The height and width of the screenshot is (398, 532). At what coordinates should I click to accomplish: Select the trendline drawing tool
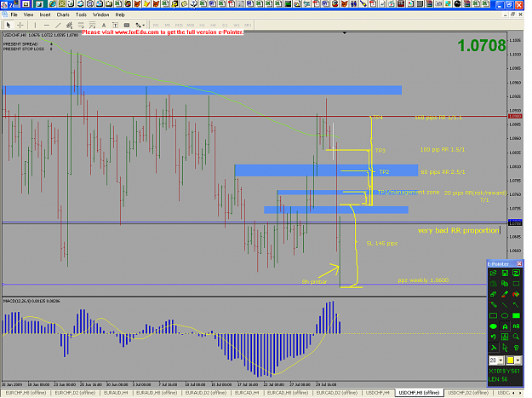pyautogui.click(x=58, y=25)
